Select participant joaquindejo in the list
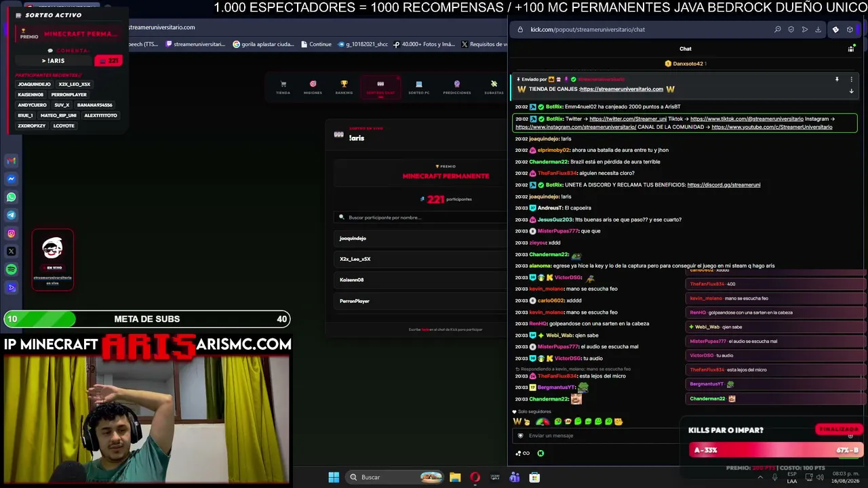The image size is (868, 488). click(422, 239)
